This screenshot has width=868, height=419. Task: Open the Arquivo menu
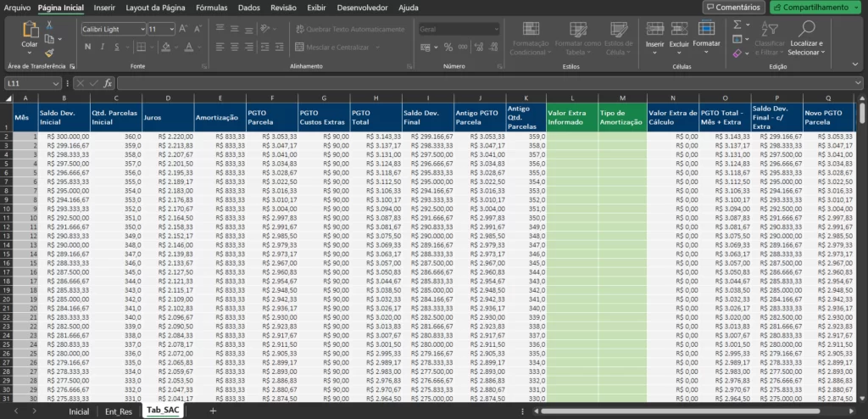[x=17, y=8]
